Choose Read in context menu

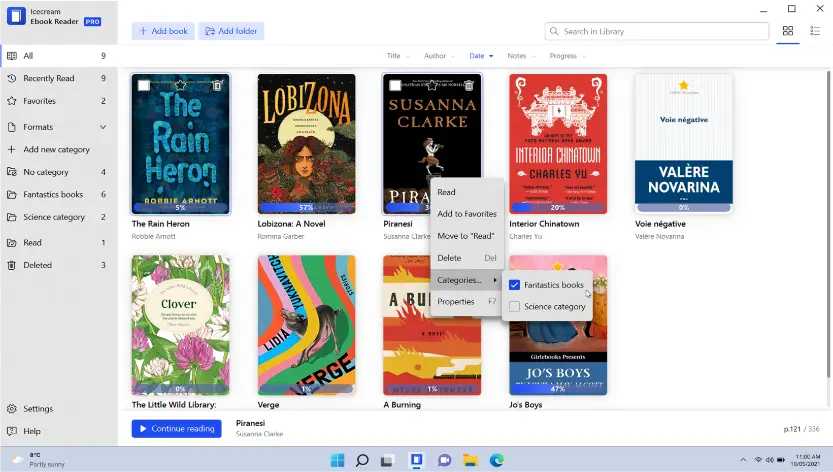point(466,192)
